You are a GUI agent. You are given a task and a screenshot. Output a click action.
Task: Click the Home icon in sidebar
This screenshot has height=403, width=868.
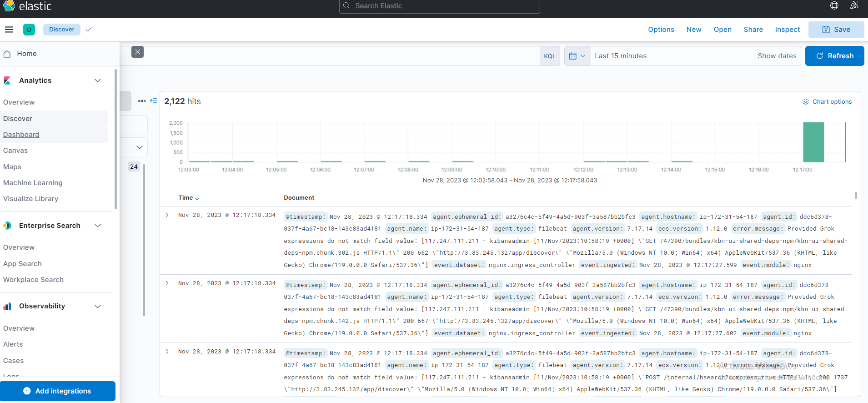(7, 54)
